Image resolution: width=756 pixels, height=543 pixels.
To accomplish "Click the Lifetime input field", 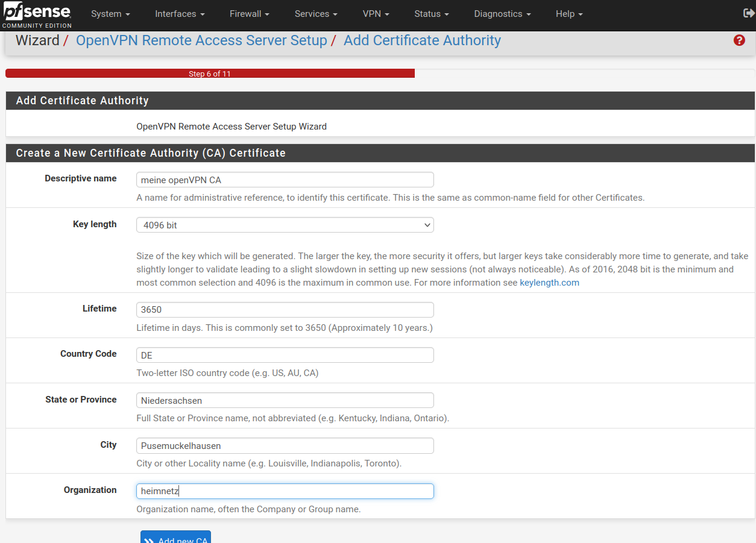I will [285, 310].
